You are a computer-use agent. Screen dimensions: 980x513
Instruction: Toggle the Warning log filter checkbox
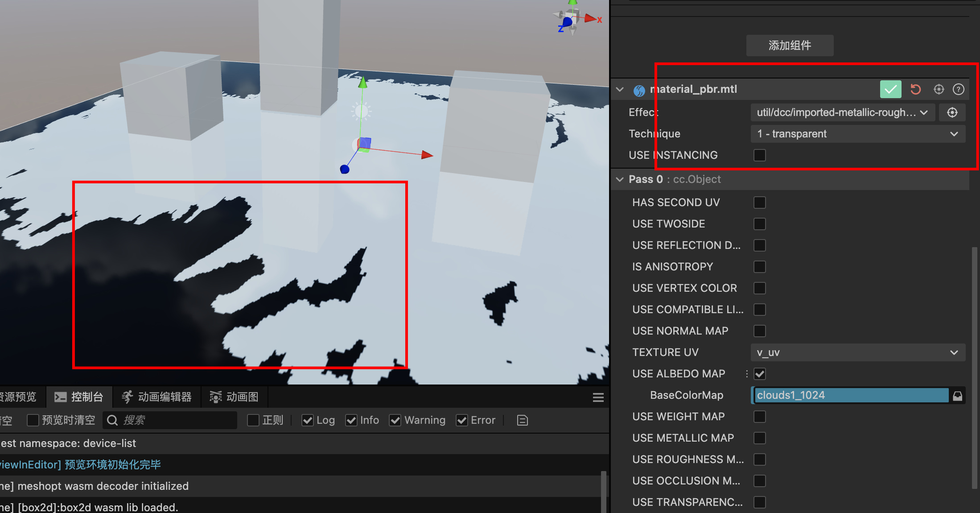pyautogui.click(x=395, y=420)
